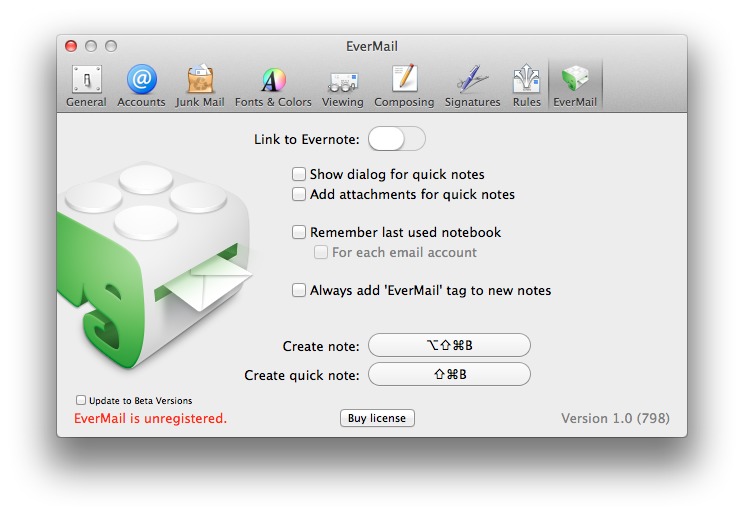Click the Create quick note shortcut field
This screenshot has height=516, width=744.
(x=449, y=375)
